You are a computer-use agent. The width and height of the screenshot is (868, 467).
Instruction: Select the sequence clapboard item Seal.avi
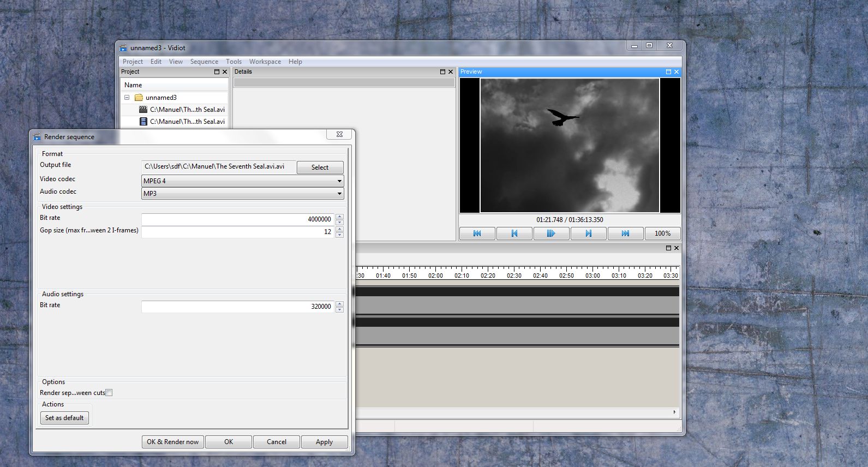click(x=182, y=110)
